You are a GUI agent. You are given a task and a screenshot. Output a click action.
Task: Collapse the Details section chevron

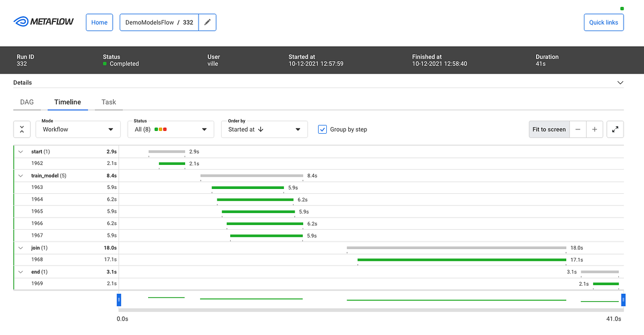tap(620, 82)
